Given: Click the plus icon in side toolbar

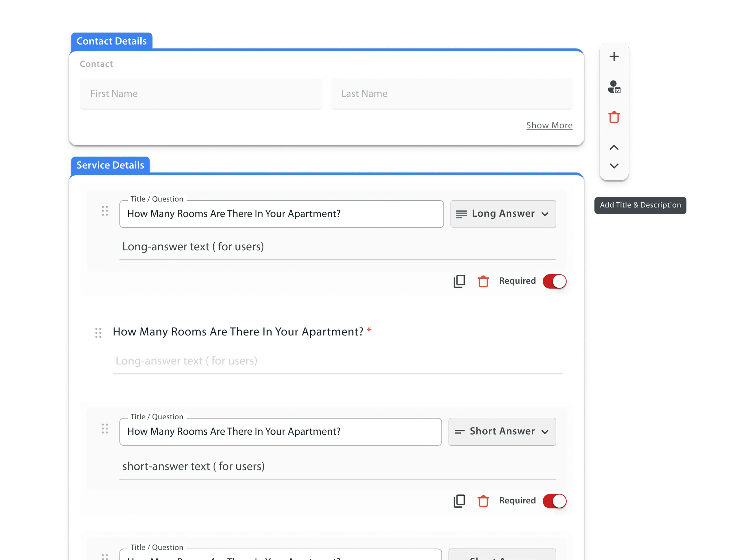Looking at the screenshot, I should [614, 56].
